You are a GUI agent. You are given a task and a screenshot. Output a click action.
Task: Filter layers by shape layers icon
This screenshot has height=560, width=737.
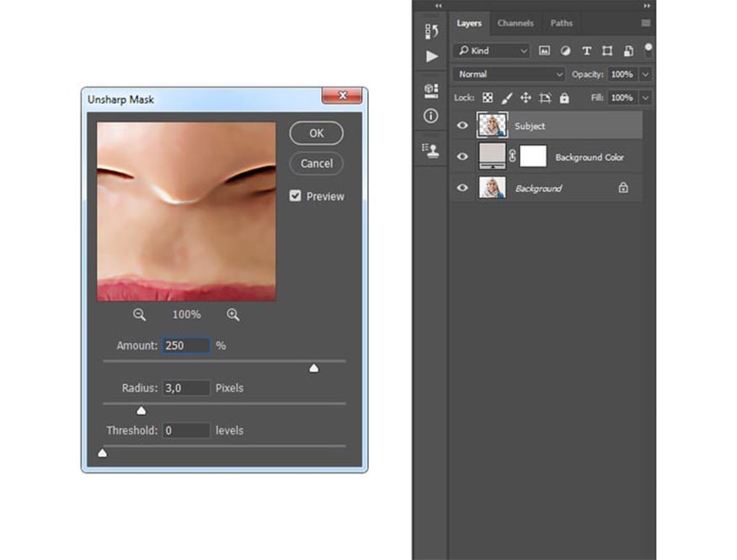point(606,51)
